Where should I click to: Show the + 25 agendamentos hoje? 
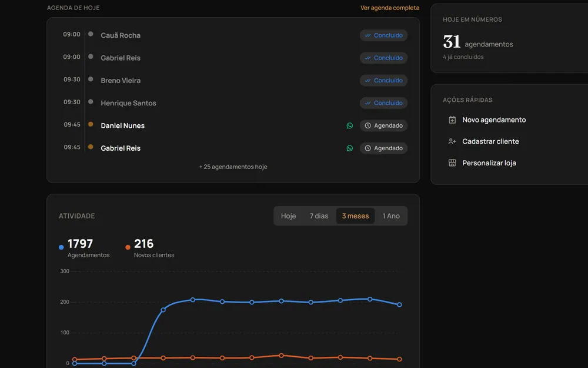point(233,167)
